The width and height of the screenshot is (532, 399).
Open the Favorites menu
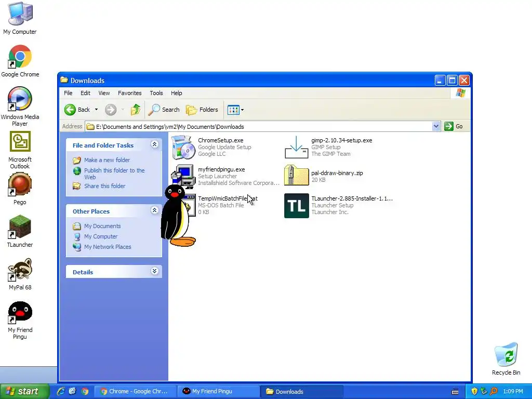[129, 93]
